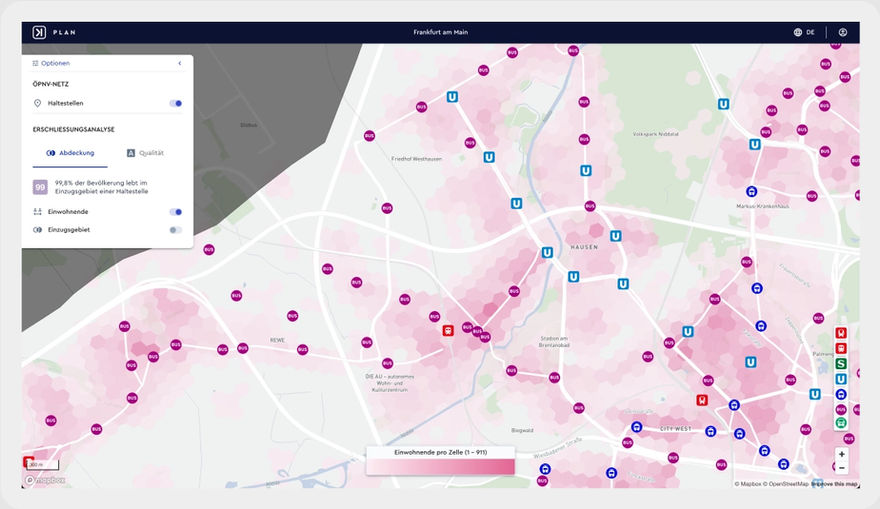Click the location pin icon beside Haltestellen
This screenshot has height=509, width=880.
pyautogui.click(x=38, y=103)
